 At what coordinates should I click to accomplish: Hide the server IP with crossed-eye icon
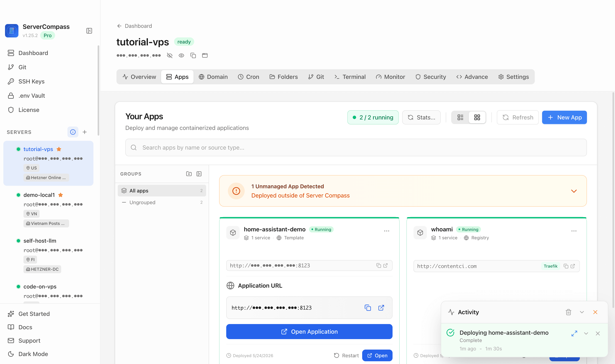169,55
